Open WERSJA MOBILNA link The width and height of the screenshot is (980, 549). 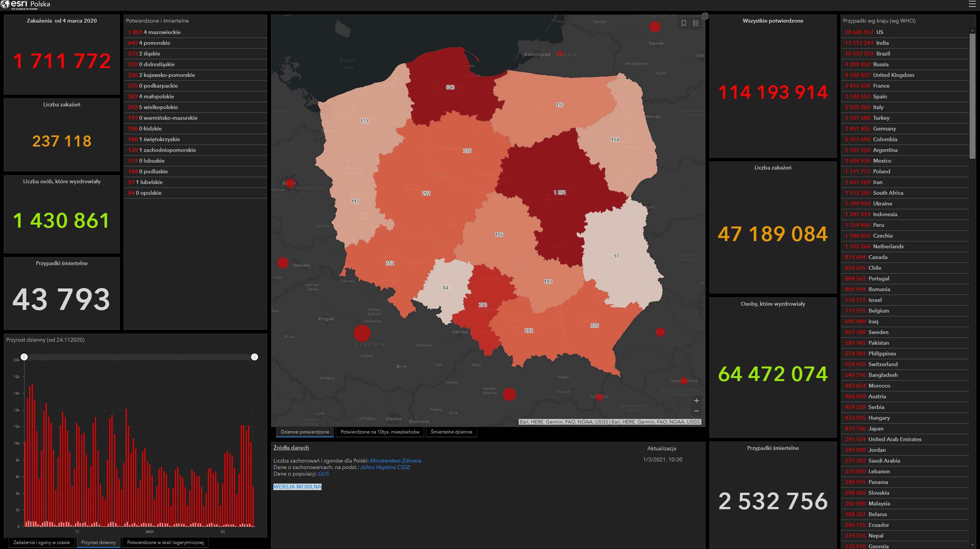[297, 487]
